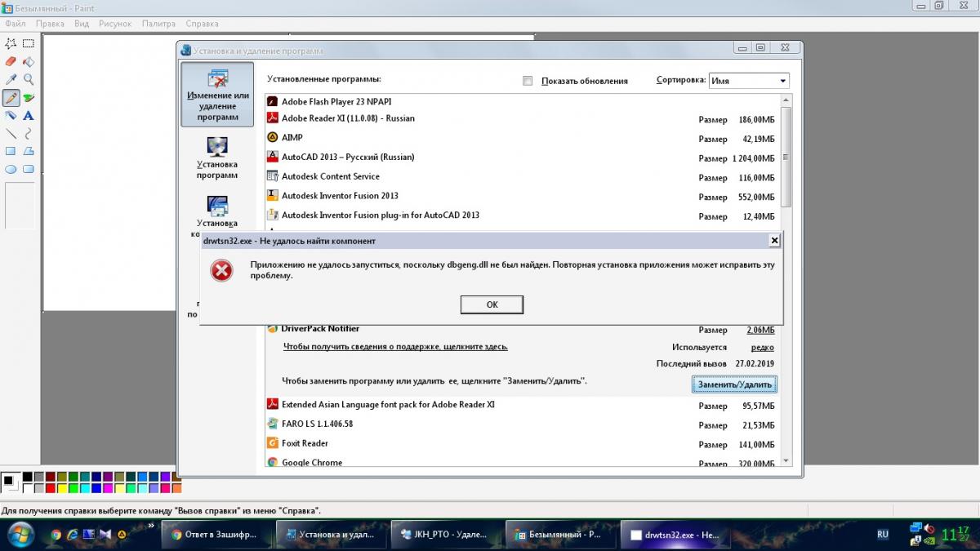The height and width of the screenshot is (551, 980).
Task: Click the Windows Start orb
Action: (x=20, y=535)
